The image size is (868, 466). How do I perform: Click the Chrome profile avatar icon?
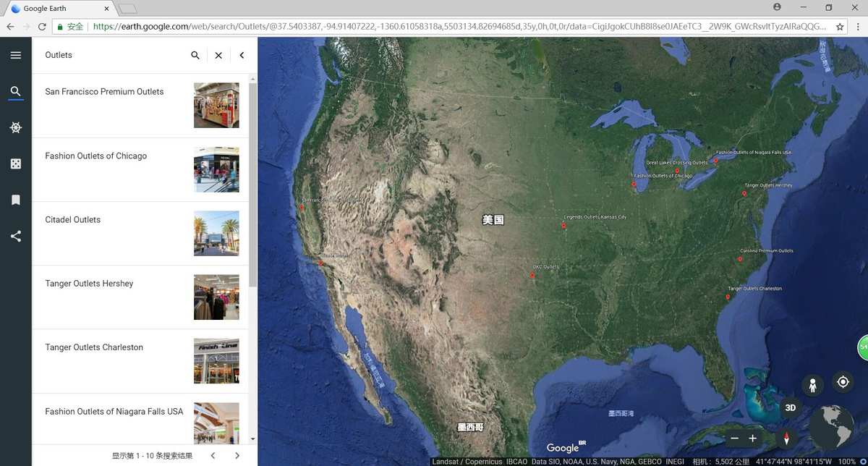point(777,7)
